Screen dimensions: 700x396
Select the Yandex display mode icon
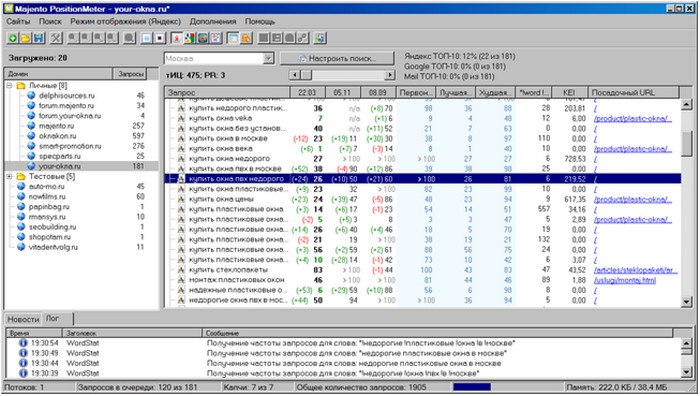(176, 38)
